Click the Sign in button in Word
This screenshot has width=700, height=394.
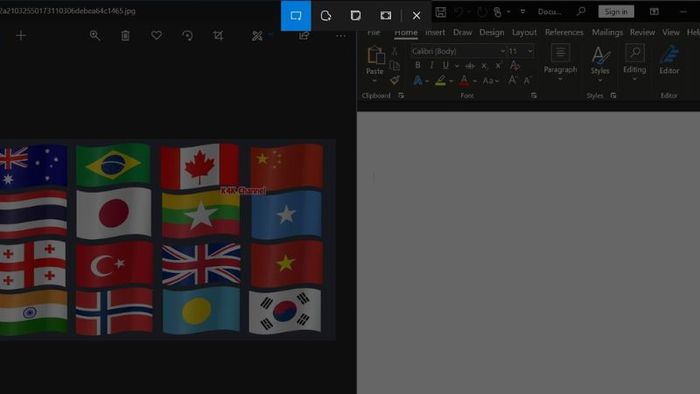tap(616, 12)
